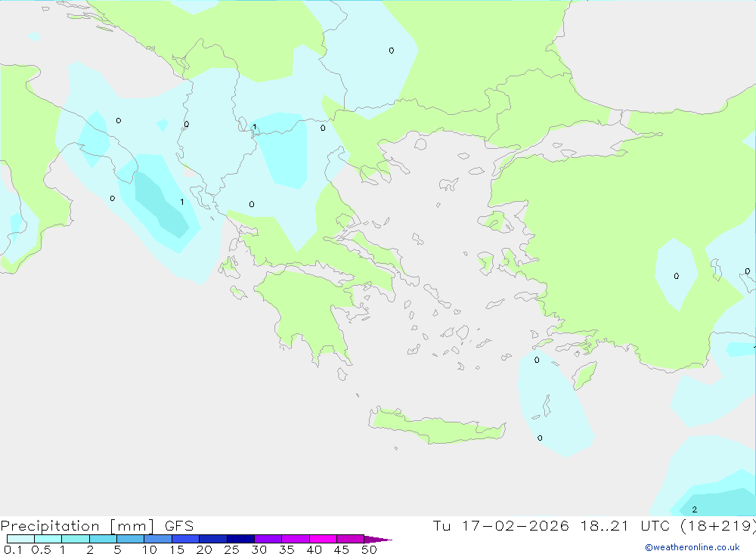Image resolution: width=756 pixels, height=554 pixels.
Task: Click the 35–40 mm purple legend swatch
Action: point(296,539)
